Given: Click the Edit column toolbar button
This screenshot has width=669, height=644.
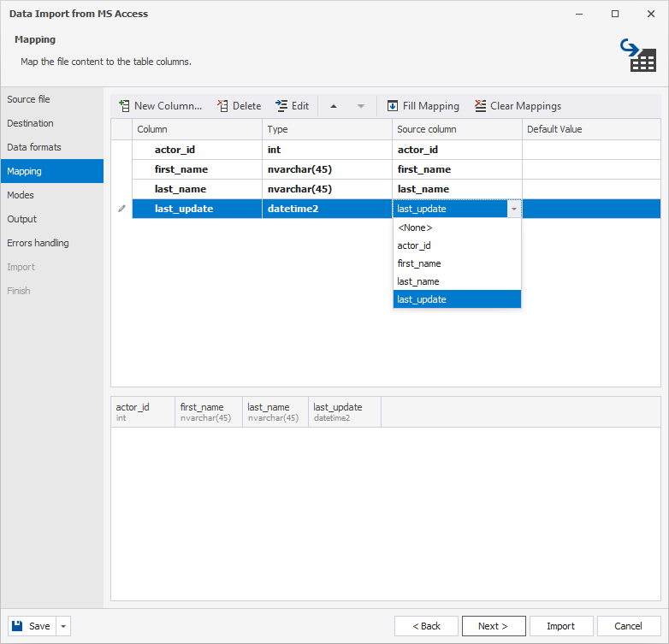Looking at the screenshot, I should pos(293,106).
